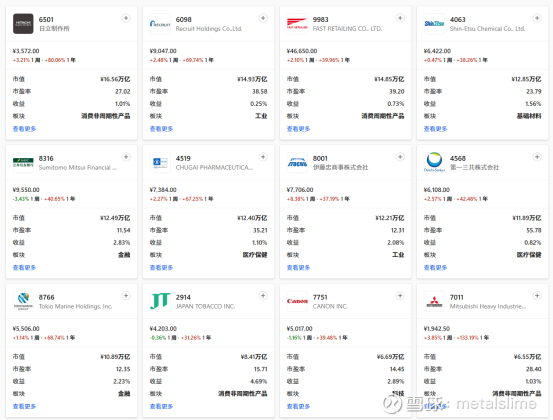Image resolution: width=553 pixels, height=420 pixels.
Task: Select company name Recruit Holdings Co.,Ltd.
Action: click(x=209, y=29)
